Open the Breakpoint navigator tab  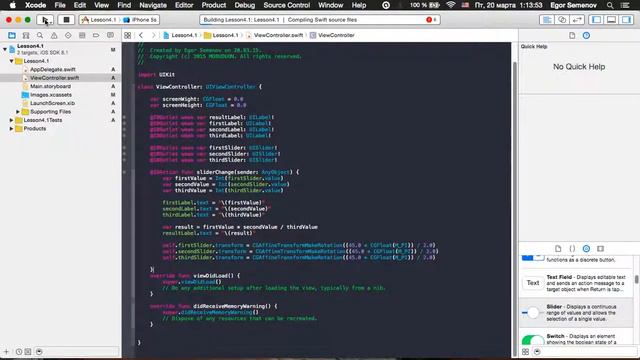pos(96,36)
